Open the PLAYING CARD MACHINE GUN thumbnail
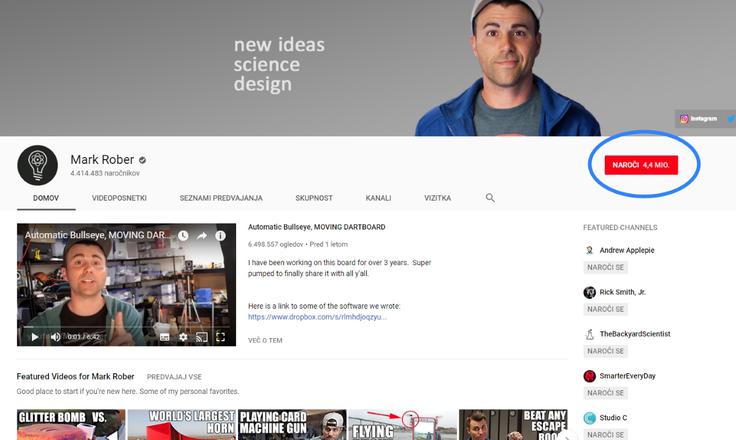Viewport: 736px width, 440px height. coord(292,425)
